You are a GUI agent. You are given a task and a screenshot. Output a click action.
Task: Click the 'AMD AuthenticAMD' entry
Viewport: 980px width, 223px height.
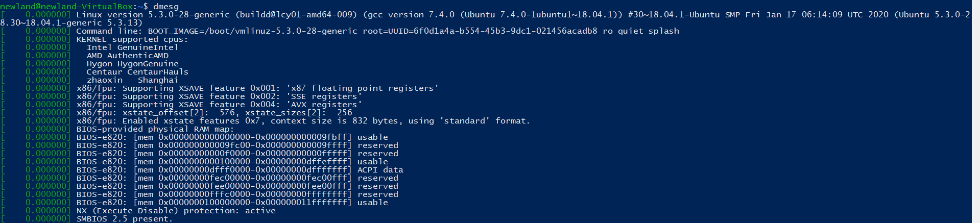pos(127,55)
